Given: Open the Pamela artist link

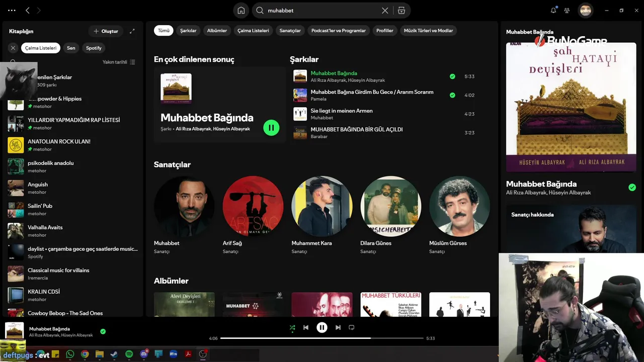Looking at the screenshot, I should tap(318, 99).
